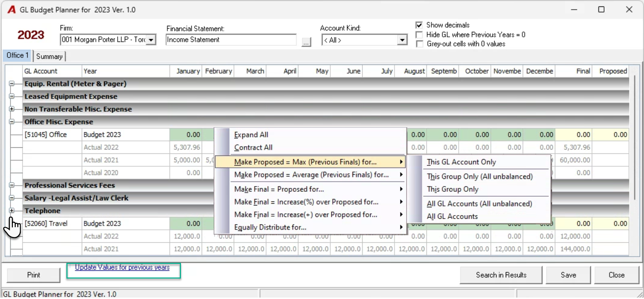Click the Search in Results button

tap(501, 275)
